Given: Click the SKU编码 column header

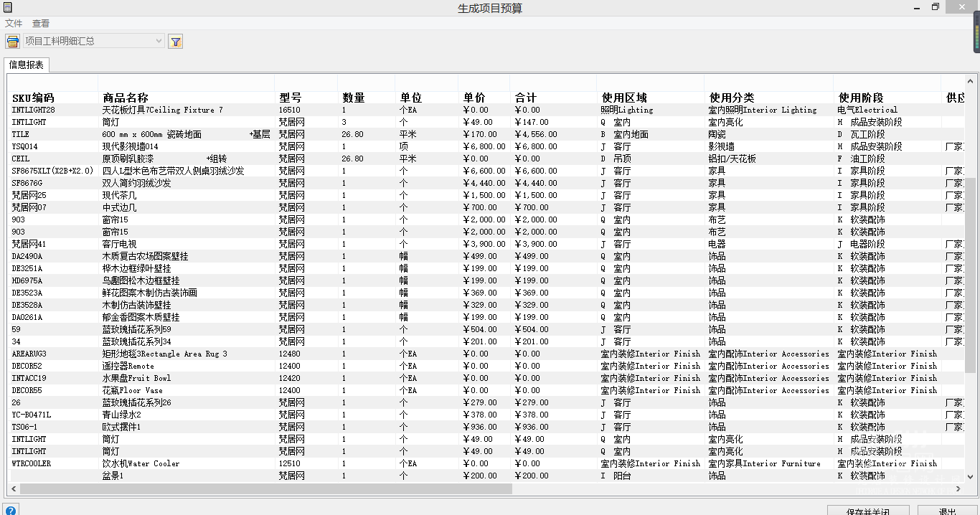Looking at the screenshot, I should [33, 98].
